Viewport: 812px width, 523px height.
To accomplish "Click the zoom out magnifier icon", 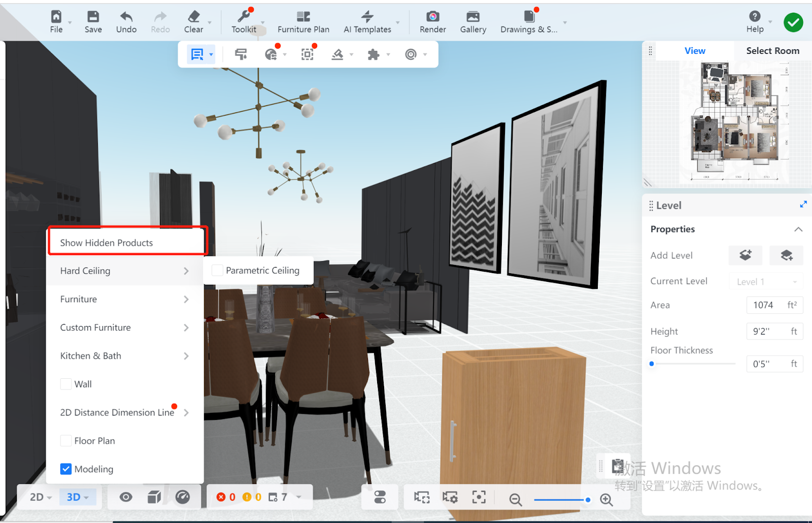I will (x=515, y=500).
